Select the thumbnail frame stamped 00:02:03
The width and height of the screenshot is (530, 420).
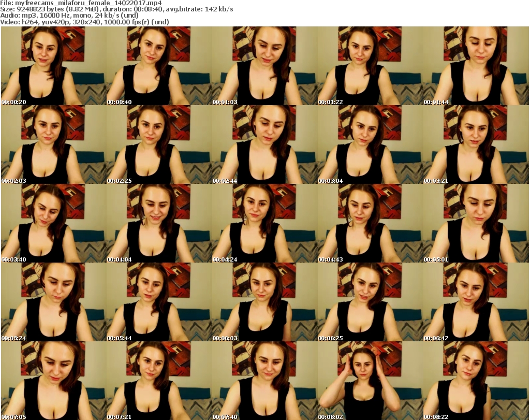(54, 144)
